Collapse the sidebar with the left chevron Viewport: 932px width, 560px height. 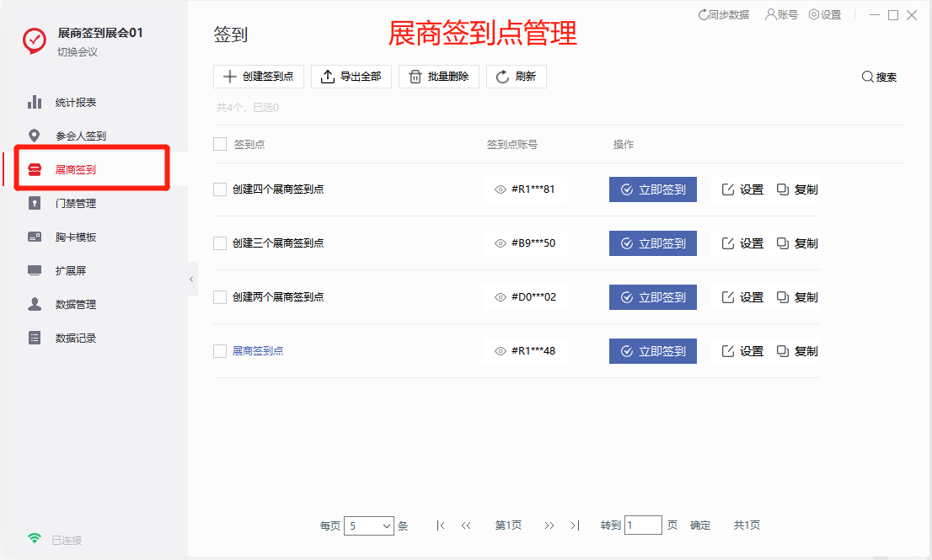click(x=191, y=278)
